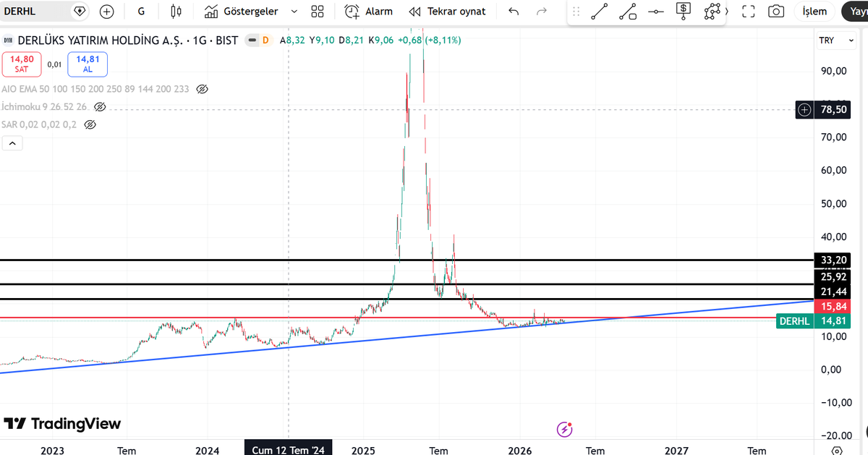The width and height of the screenshot is (868, 455).
Task: Grab the floating drawing toolbar handle
Action: click(576, 12)
